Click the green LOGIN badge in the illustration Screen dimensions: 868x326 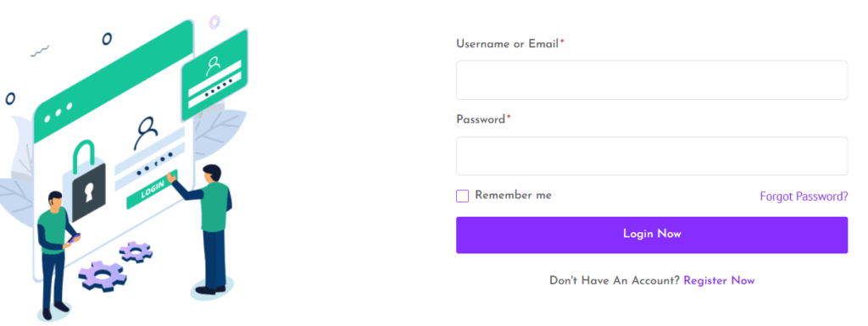click(x=153, y=189)
